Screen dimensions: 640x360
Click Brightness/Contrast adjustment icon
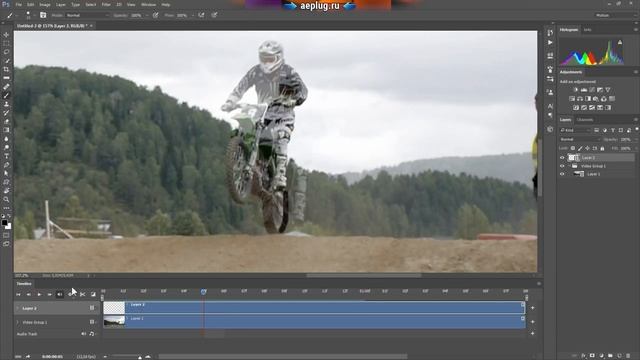576,90
